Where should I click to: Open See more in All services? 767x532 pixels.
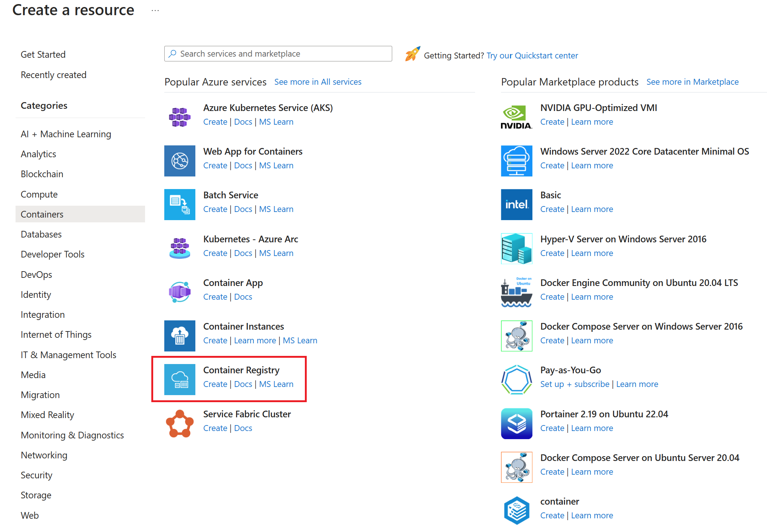[317, 82]
